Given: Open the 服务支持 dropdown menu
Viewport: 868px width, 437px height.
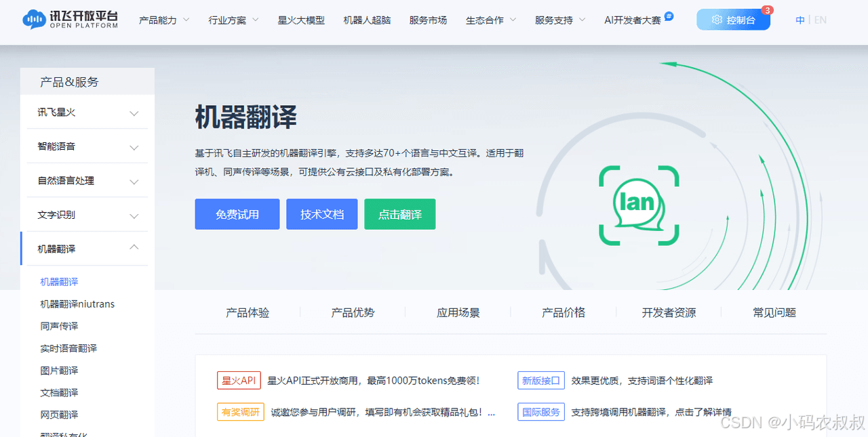Looking at the screenshot, I should coord(560,20).
